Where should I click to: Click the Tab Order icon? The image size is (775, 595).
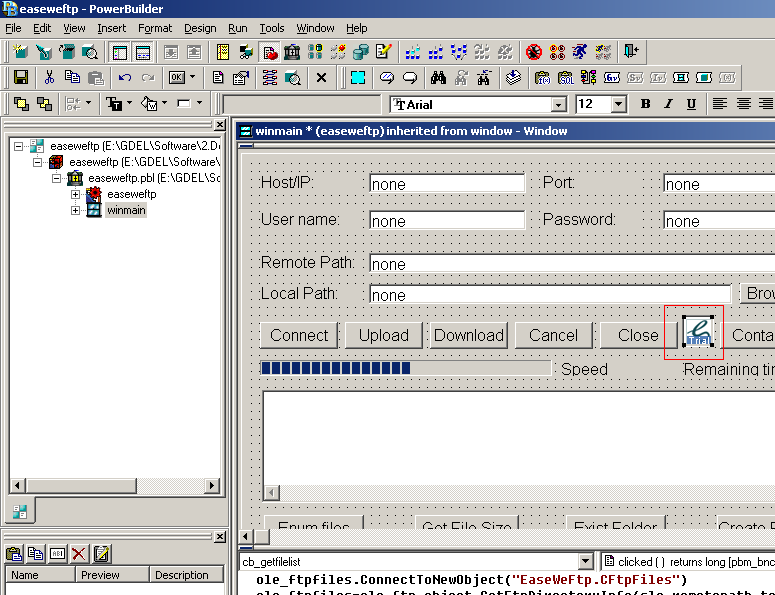pyautogui.click(x=269, y=78)
